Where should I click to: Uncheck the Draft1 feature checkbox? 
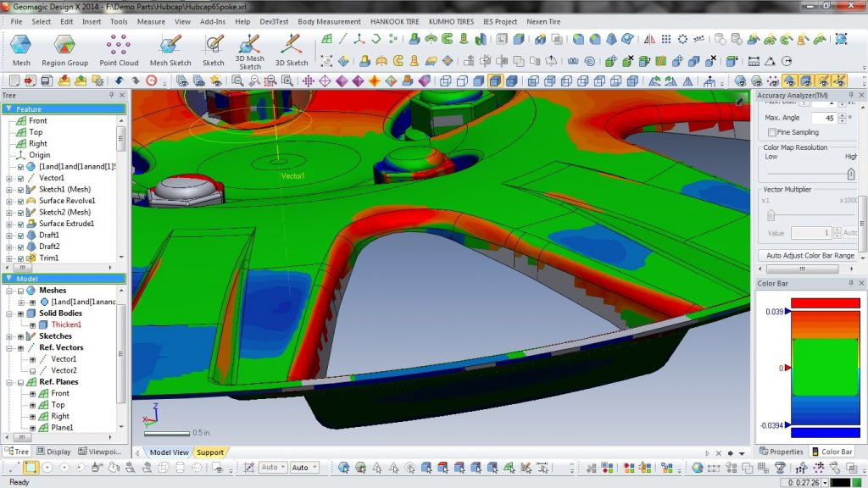click(20, 236)
